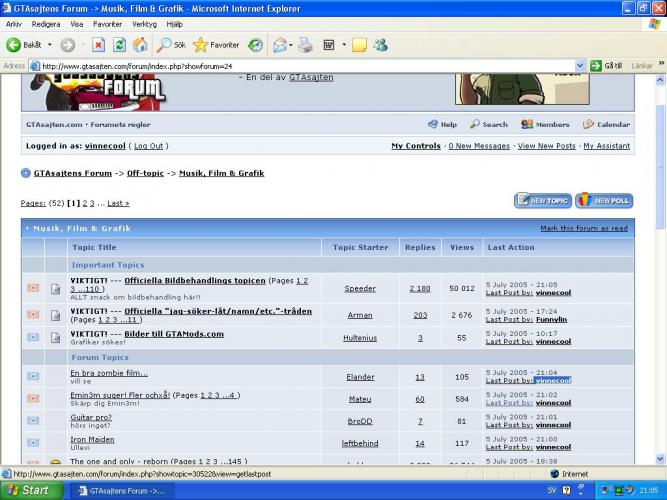Viewport: 667px width, 500px height.
Task: Refresh the page with the green arrows icon
Action: (x=120, y=45)
